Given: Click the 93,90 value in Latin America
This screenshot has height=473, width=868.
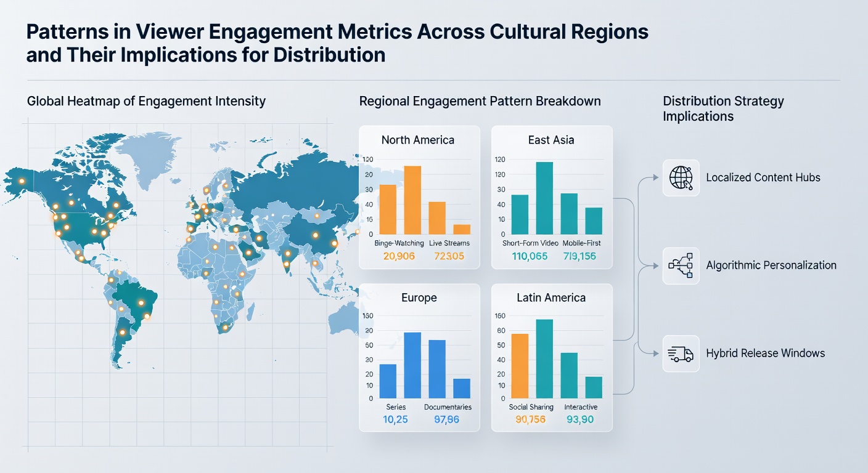Looking at the screenshot, I should 580,420.
